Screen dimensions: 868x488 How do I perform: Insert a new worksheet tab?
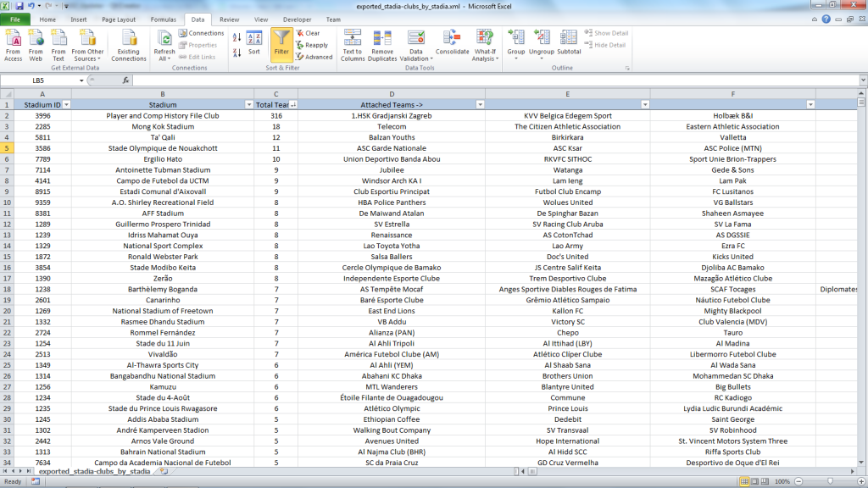[164, 472]
